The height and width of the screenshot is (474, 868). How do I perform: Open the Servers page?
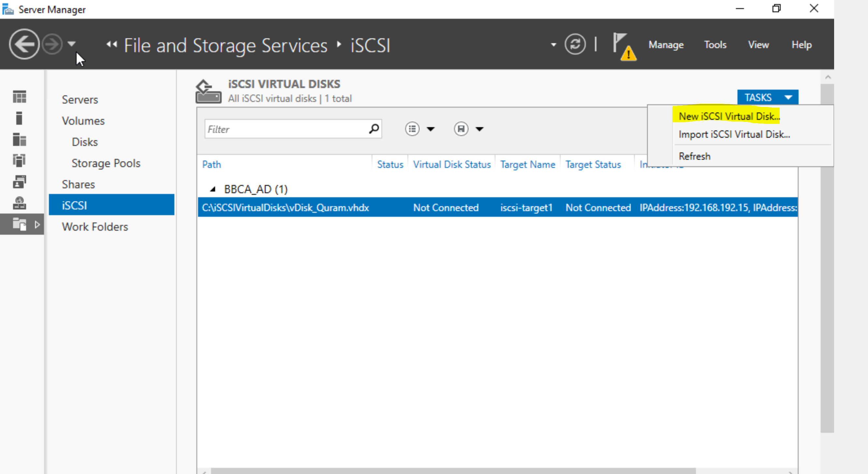(80, 99)
